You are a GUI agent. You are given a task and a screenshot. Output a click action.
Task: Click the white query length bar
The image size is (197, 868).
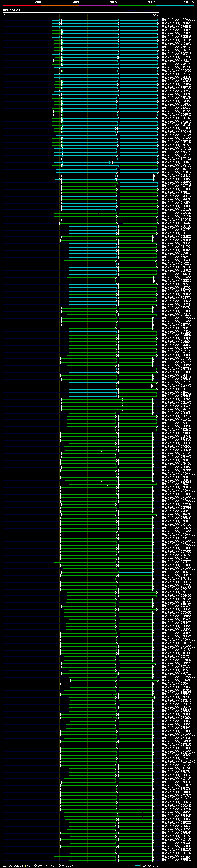coord(81,12)
